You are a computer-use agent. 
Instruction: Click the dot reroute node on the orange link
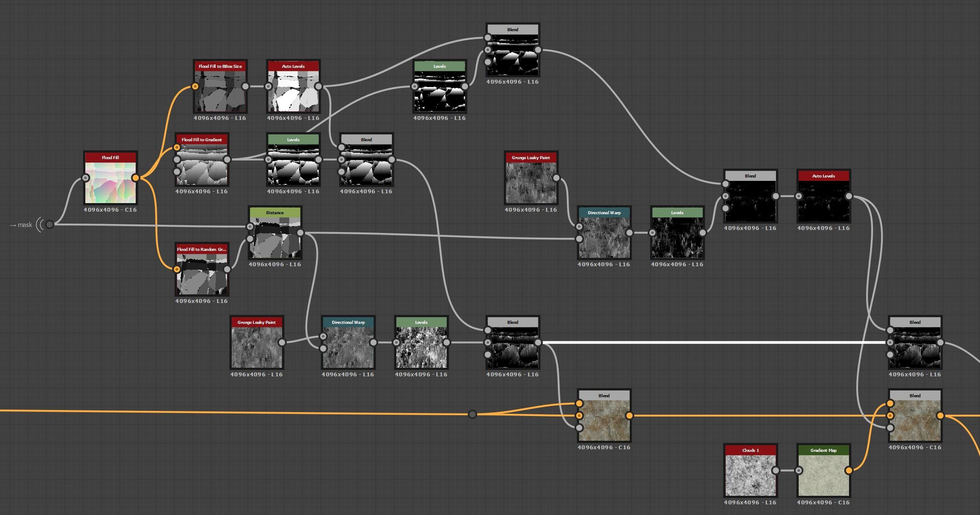(472, 414)
